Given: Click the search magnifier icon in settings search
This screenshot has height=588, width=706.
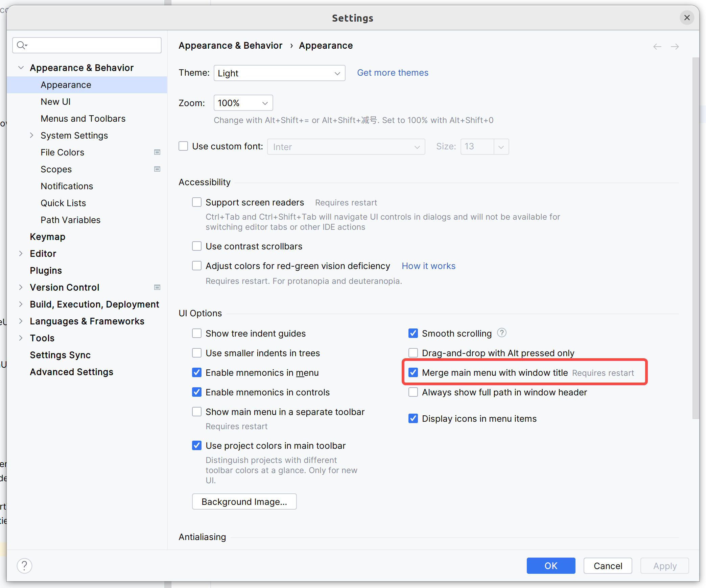Looking at the screenshot, I should 22,45.
